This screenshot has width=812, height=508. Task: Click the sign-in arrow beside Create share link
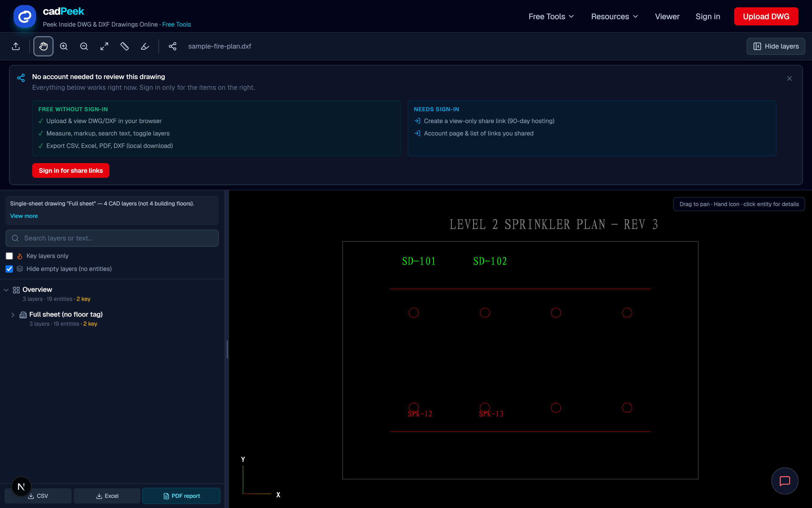click(417, 121)
